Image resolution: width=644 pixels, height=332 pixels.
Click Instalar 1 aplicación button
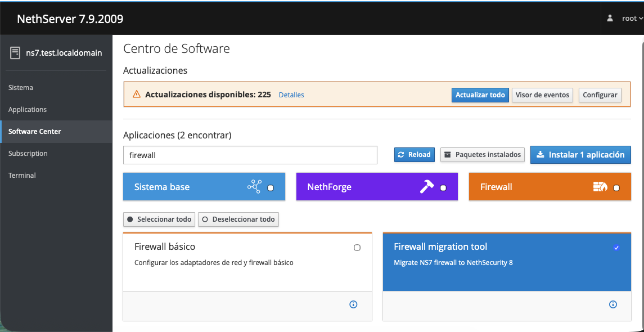coord(580,155)
